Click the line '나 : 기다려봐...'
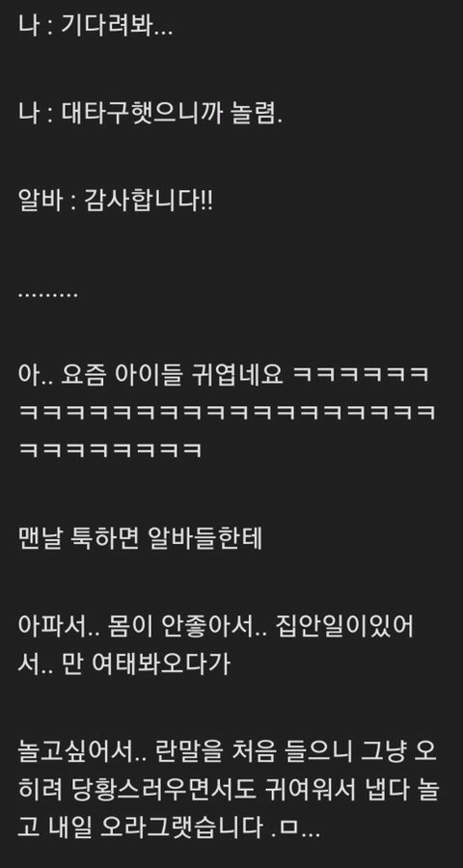The width and height of the screenshot is (463, 868). [x=95, y=26]
